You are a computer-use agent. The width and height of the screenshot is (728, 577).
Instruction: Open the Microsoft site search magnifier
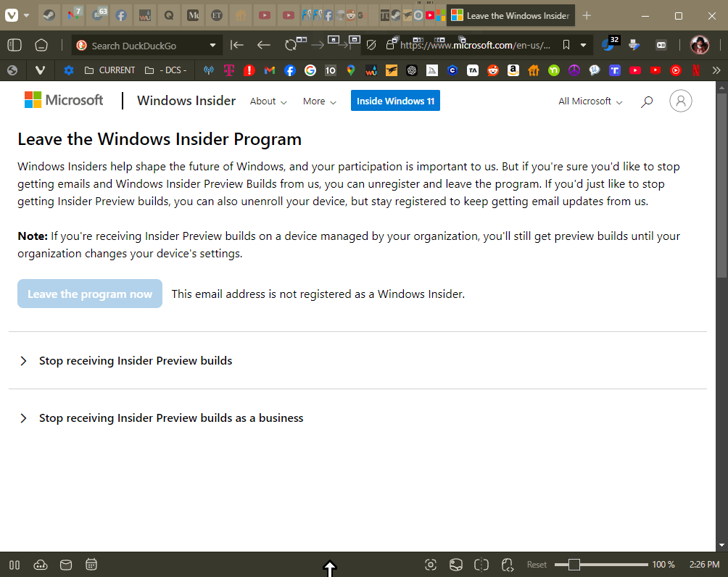tap(647, 101)
